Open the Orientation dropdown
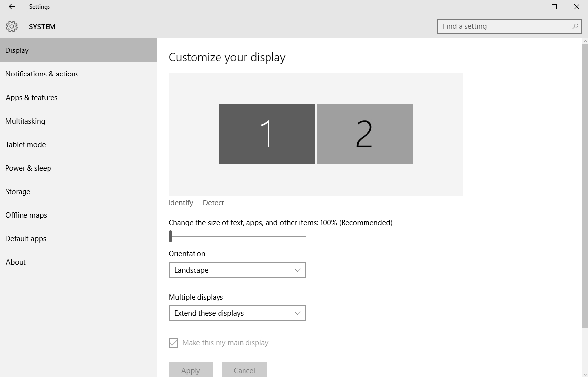This screenshot has height=377, width=588. [x=237, y=270]
